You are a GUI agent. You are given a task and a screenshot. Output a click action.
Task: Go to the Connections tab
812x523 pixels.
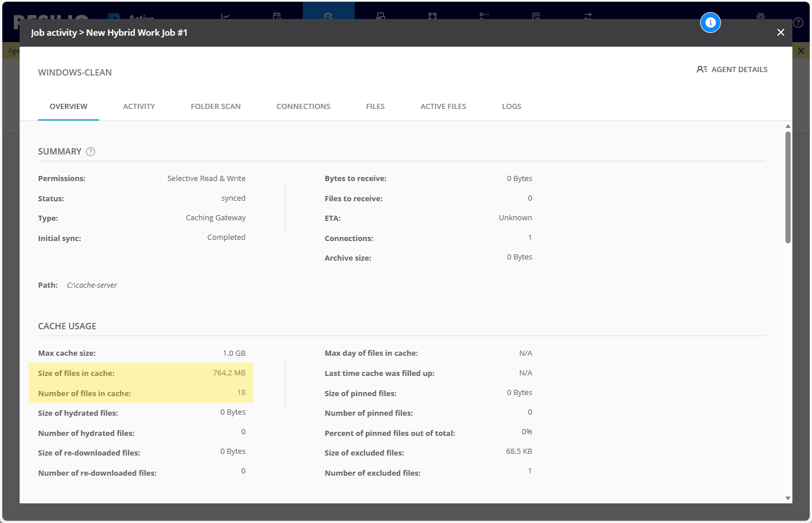[303, 107]
